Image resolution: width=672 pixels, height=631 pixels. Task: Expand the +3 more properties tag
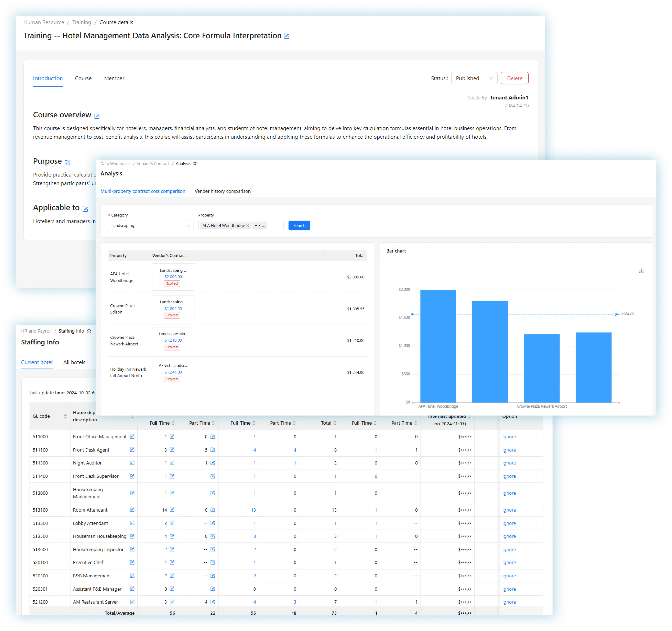click(x=259, y=226)
